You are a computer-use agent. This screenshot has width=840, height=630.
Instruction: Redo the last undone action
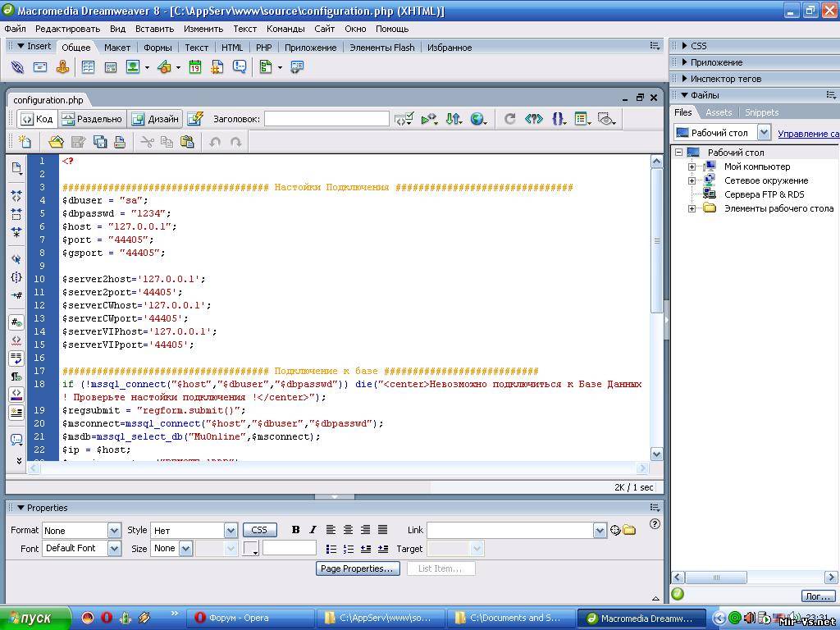tap(235, 142)
